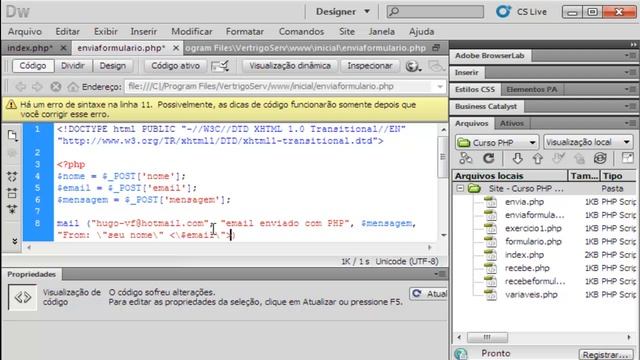The width and height of the screenshot is (640, 360).
Task: Open the Visualização local dropdown
Action: 588,142
